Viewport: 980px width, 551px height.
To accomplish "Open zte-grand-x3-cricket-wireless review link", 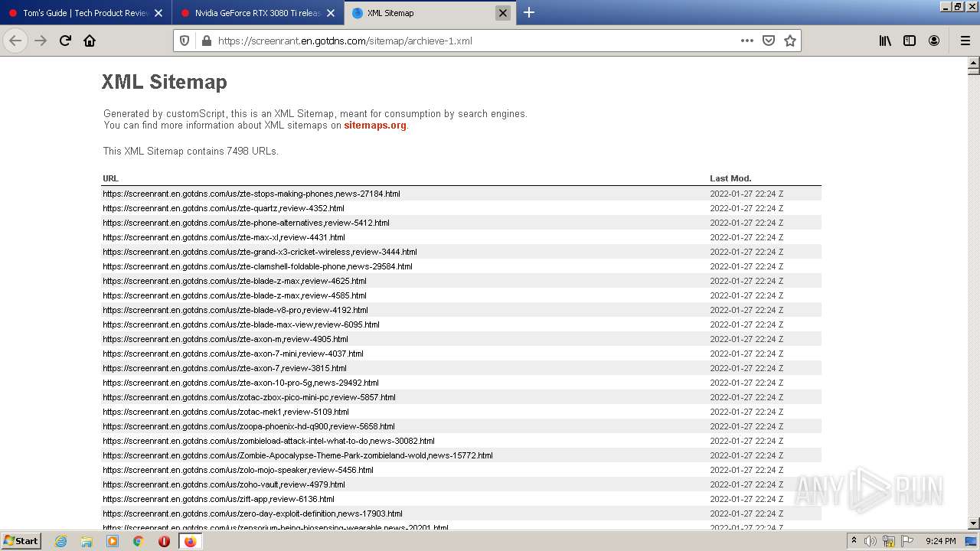I will (260, 252).
